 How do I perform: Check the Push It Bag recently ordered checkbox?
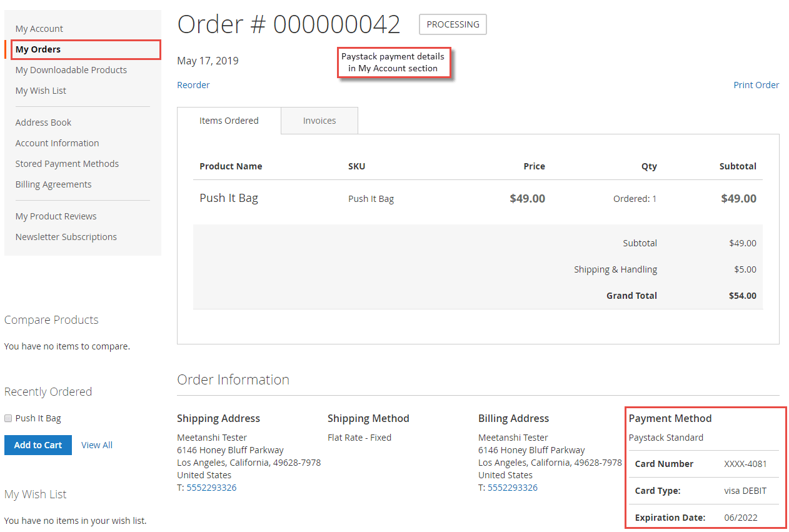[8, 418]
